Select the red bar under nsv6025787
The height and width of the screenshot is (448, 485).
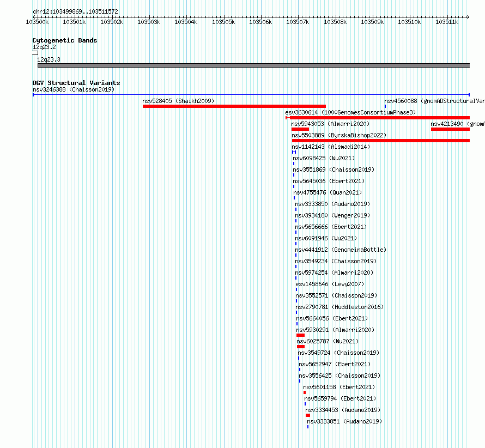[301, 347]
